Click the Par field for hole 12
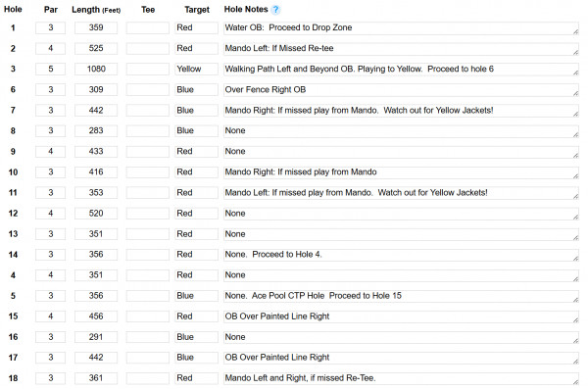 click(x=51, y=214)
